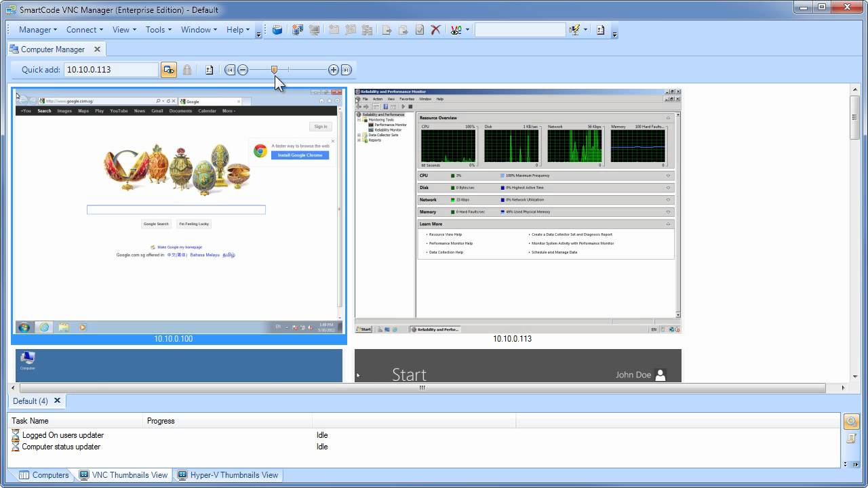Click the thumbnail size slider handle
Image resolution: width=868 pixels, height=488 pixels.
click(274, 70)
